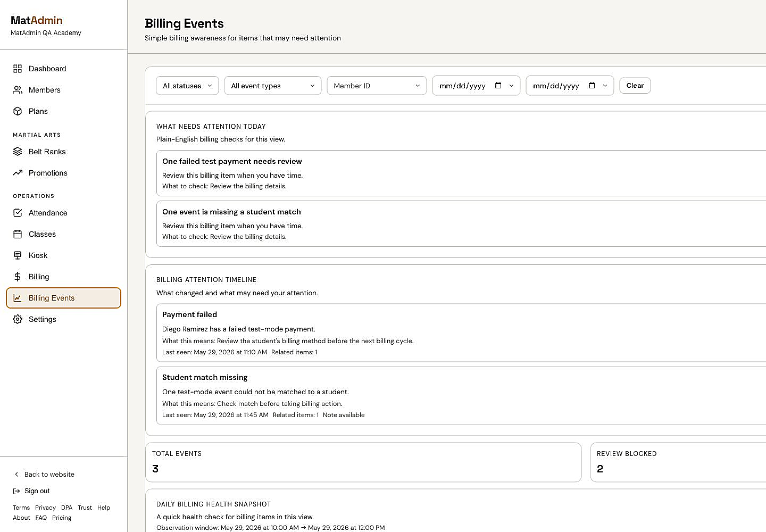
Task: Click the Dashboard grid icon
Action: 18,69
